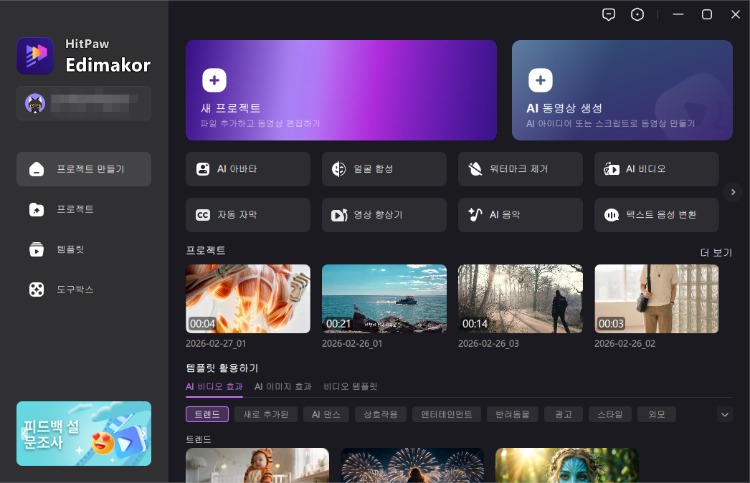Image resolution: width=750 pixels, height=483 pixels.
Task: Open the user profile avatar
Action: (x=35, y=103)
